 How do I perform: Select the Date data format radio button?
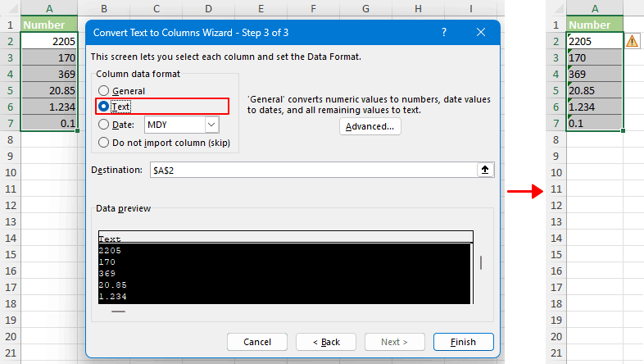[104, 125]
